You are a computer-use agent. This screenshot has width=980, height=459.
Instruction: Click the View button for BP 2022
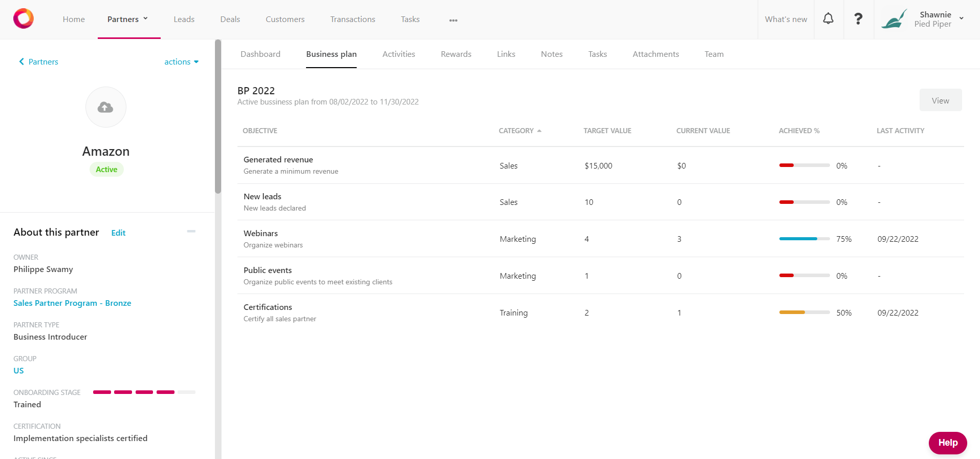[x=940, y=100]
